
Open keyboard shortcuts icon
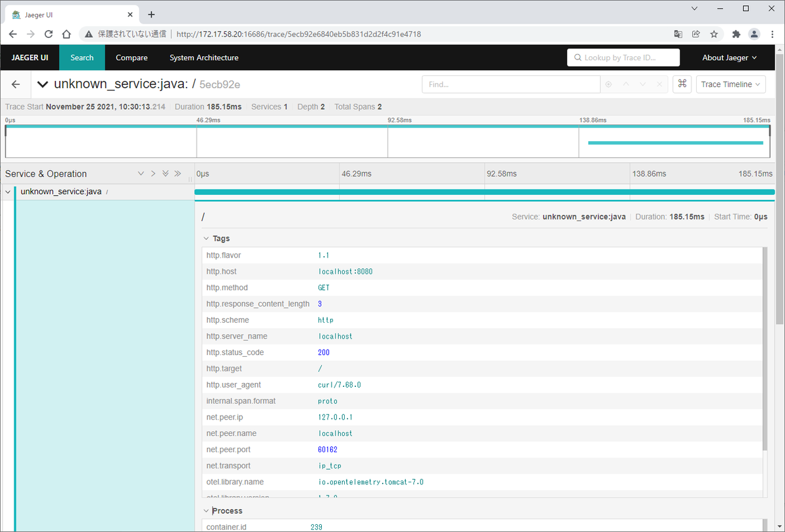[682, 84]
